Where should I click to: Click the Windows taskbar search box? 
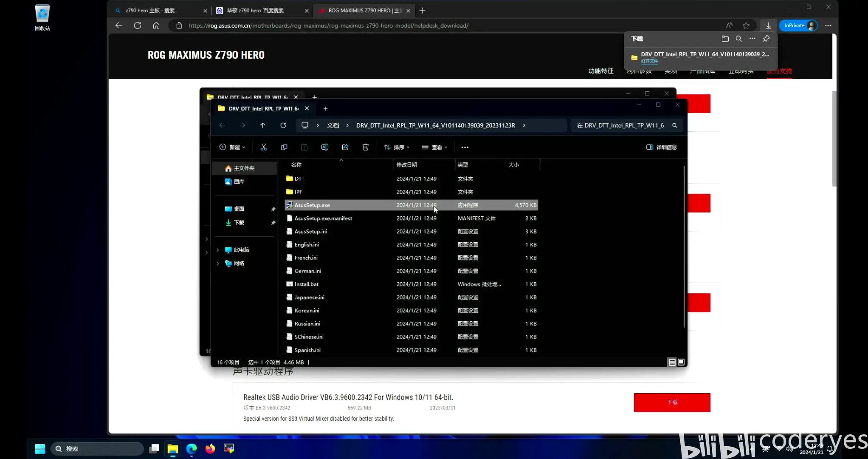[x=97, y=449]
